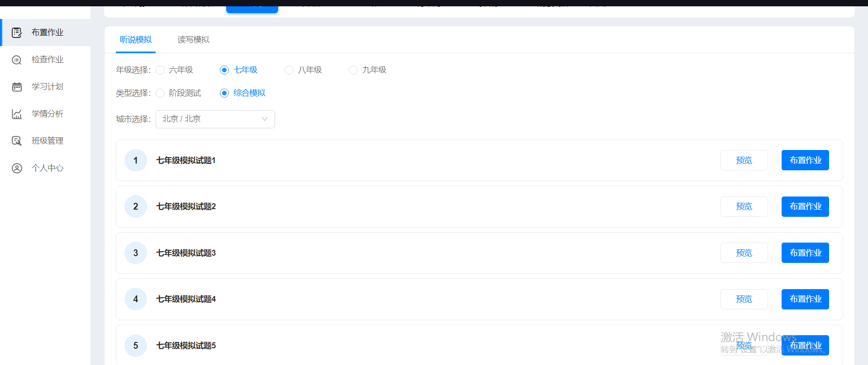Click the title 七年级模拟试题4
The image size is (868, 365).
186,299
